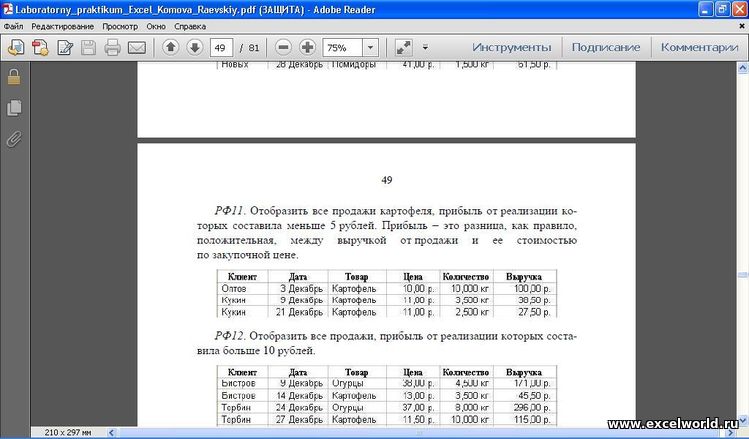
Task: Click the sign or edit document icon
Action: tap(64, 47)
